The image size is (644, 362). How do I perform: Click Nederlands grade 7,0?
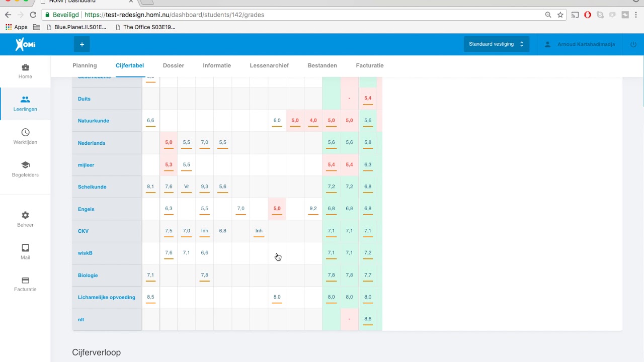[x=205, y=143]
